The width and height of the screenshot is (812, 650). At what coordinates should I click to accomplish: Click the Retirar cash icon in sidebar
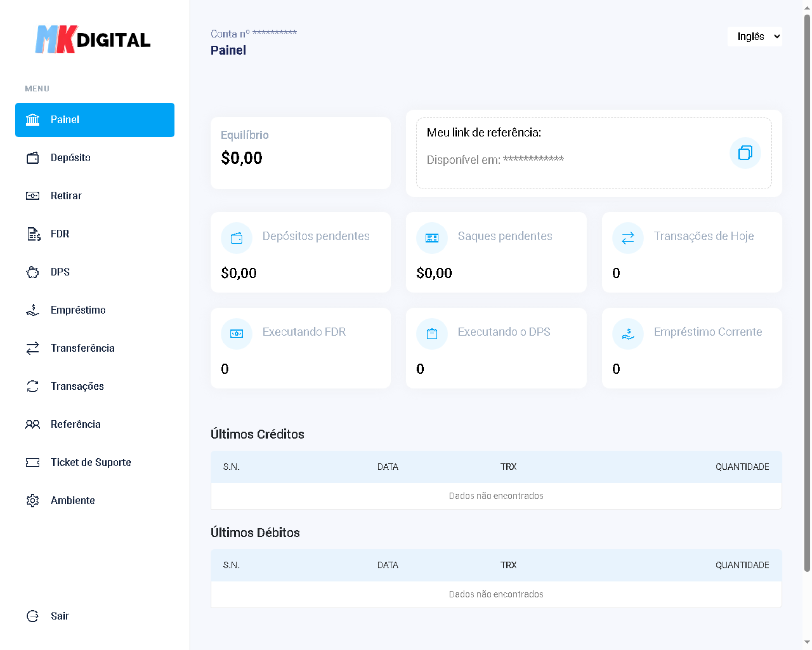33,196
